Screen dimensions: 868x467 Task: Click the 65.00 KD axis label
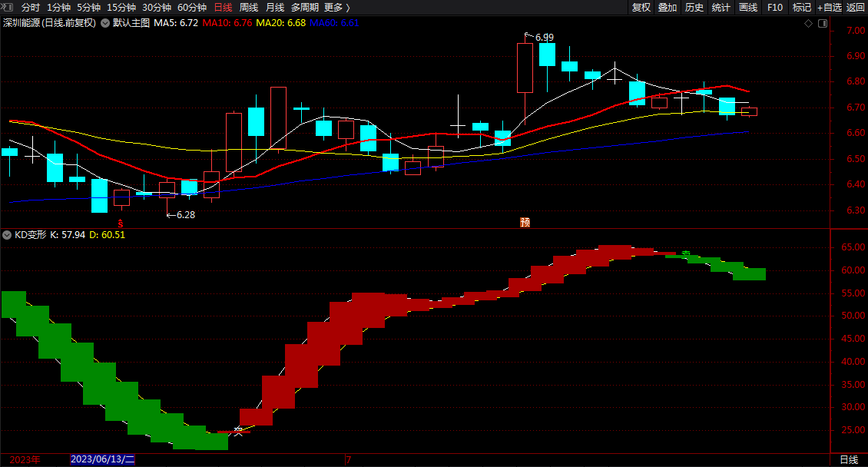pos(853,247)
